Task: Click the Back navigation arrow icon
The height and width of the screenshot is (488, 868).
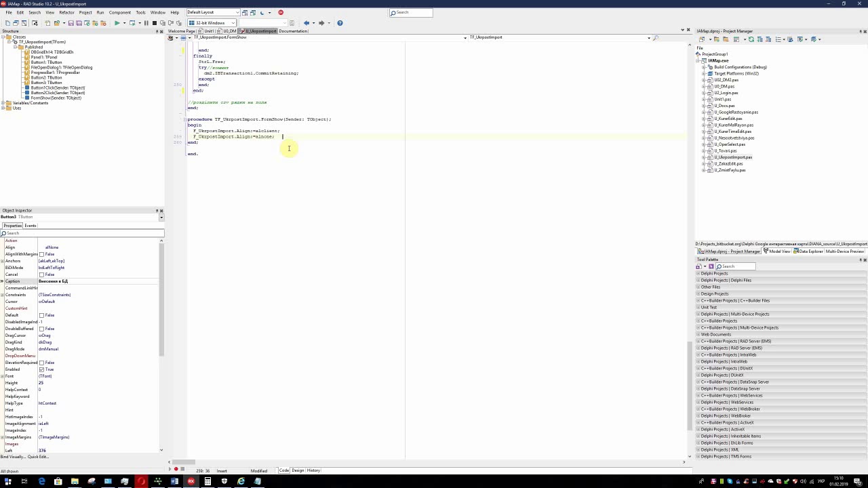Action: pos(307,23)
